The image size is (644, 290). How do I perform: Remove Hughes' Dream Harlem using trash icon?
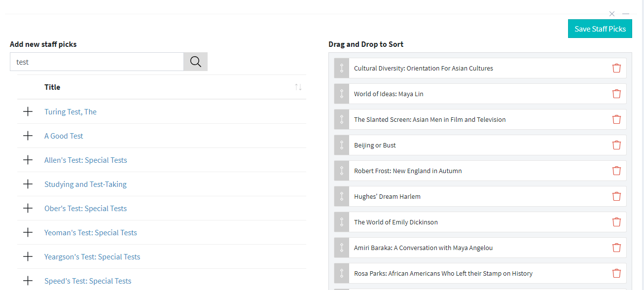click(616, 196)
